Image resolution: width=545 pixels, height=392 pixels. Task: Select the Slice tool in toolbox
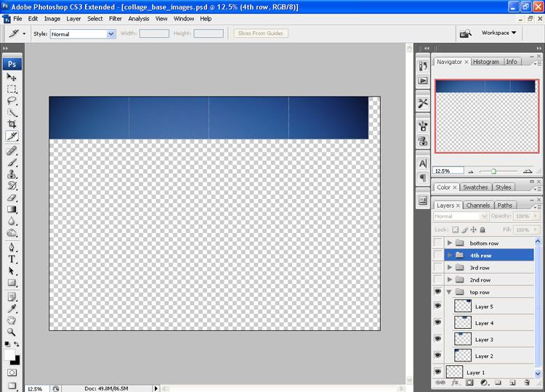pos(12,136)
